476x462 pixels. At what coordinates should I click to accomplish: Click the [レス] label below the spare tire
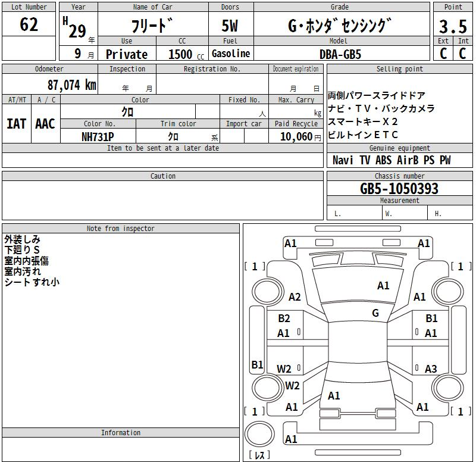coord(259,455)
